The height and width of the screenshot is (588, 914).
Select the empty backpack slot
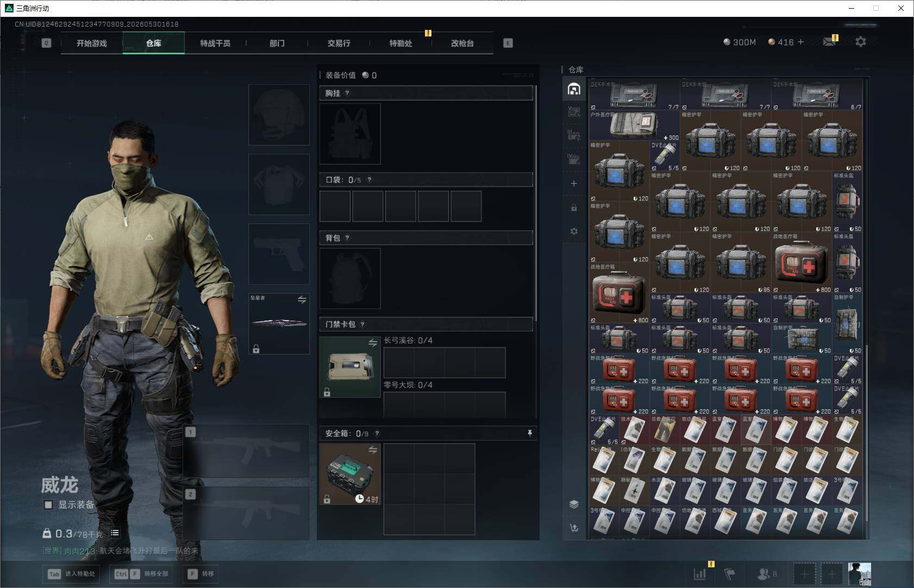pos(350,278)
